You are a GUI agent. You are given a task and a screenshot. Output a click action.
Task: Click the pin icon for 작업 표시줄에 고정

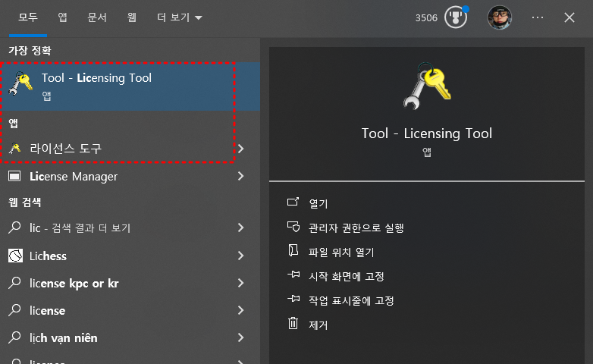[293, 299]
